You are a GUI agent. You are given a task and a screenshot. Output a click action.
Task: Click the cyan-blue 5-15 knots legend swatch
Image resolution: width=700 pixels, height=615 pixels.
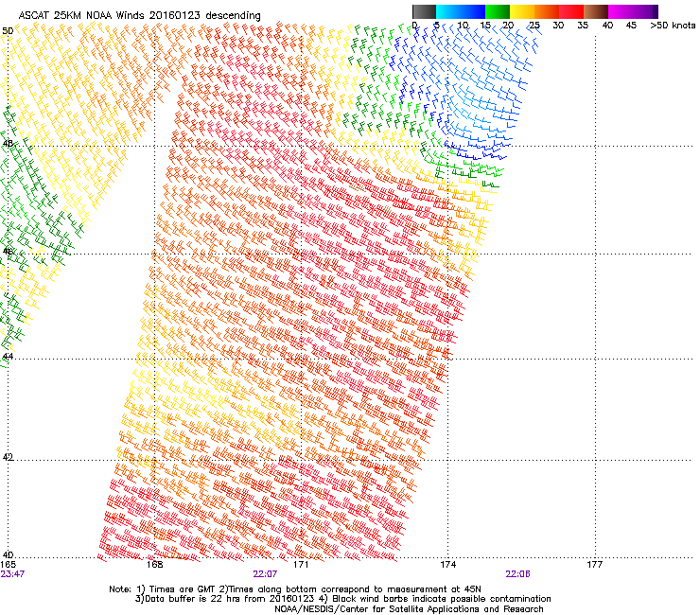[x=461, y=11]
